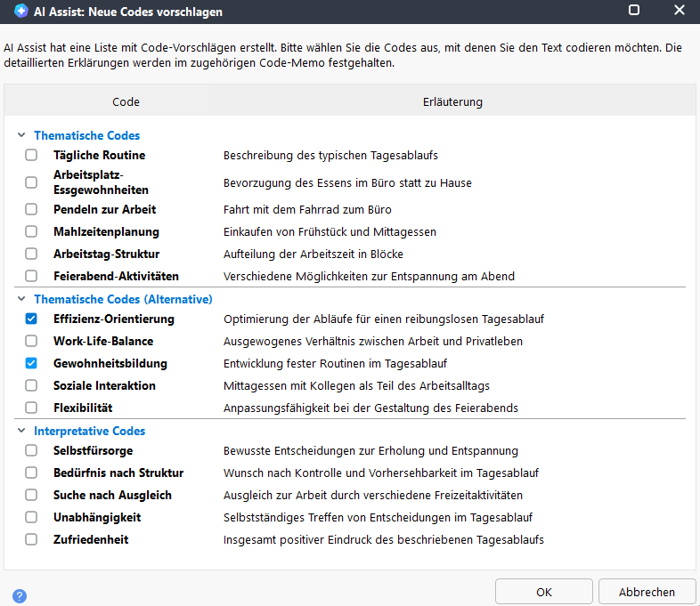This screenshot has width=700, height=606.
Task: Click the code name Soziale Interaktion
Action: (104, 385)
